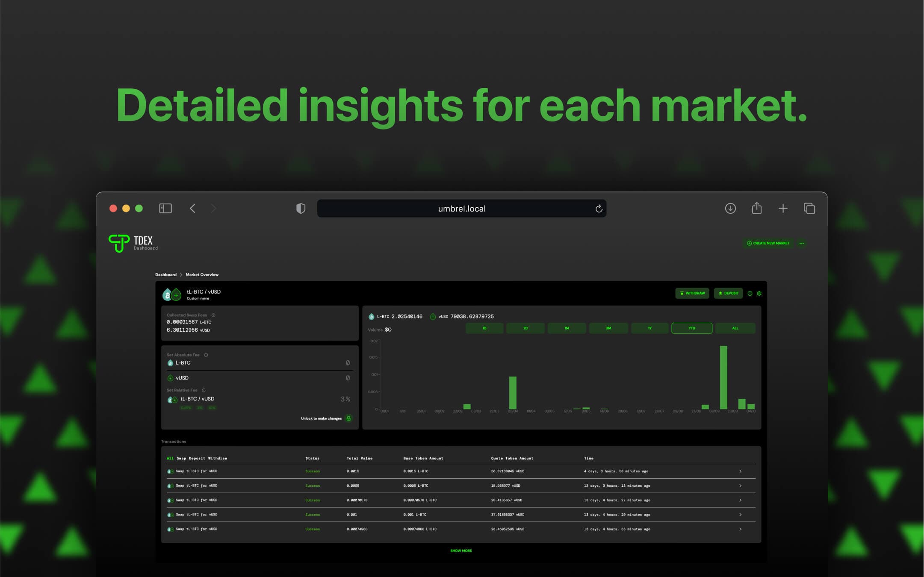This screenshot has width=924, height=577.
Task: Click the browser address bar at umbrel.local
Action: [461, 207]
